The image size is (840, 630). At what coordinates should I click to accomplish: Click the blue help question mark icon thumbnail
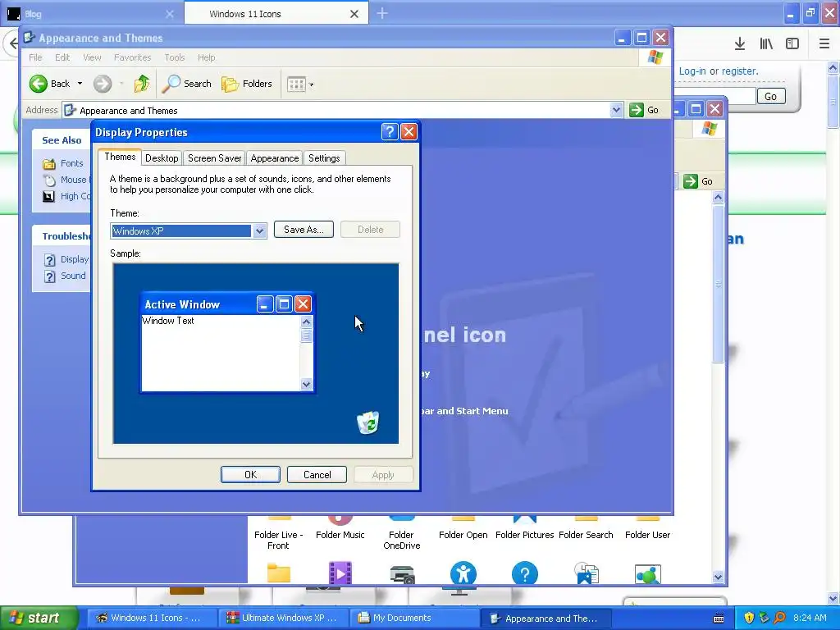[525, 573]
